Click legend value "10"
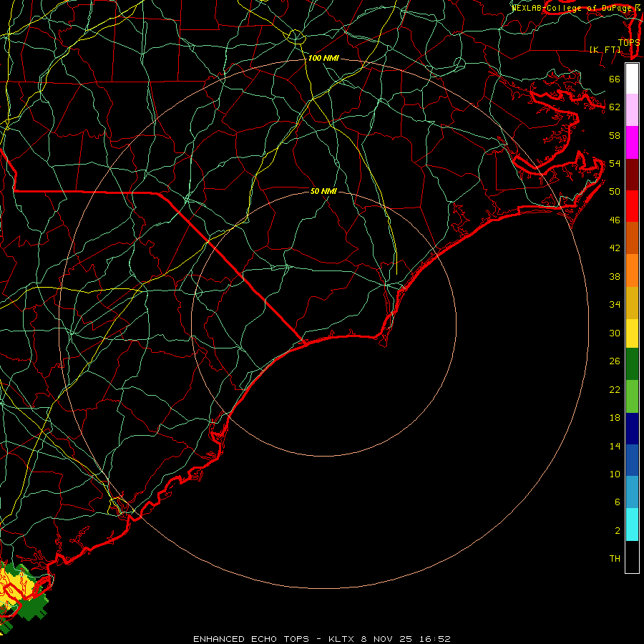644x644 pixels. click(x=615, y=474)
